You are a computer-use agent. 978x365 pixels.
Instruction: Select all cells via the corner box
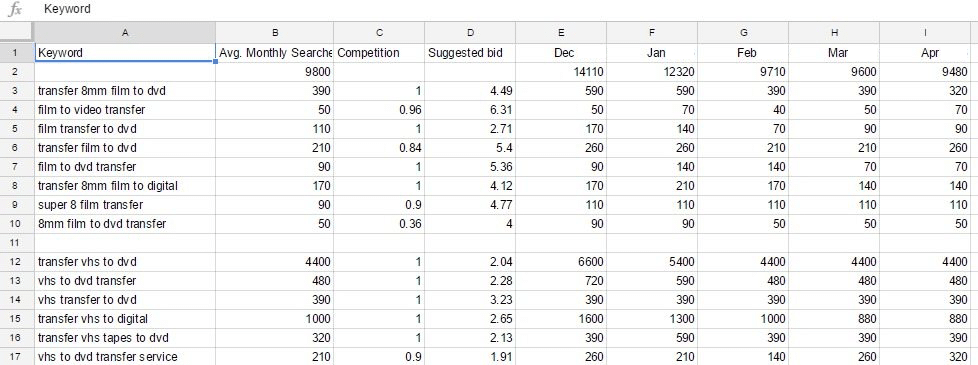click(17, 32)
